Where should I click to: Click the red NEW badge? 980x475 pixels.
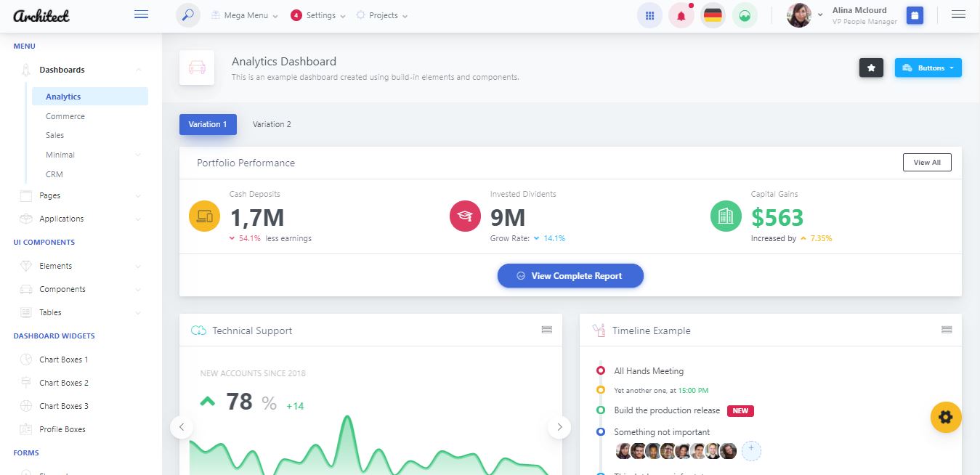(x=740, y=411)
